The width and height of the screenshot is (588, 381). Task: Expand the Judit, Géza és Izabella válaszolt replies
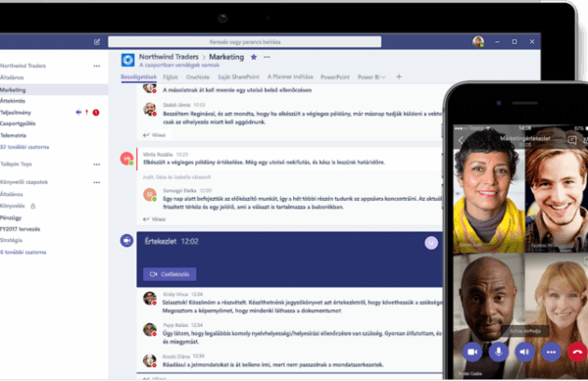tap(176, 177)
